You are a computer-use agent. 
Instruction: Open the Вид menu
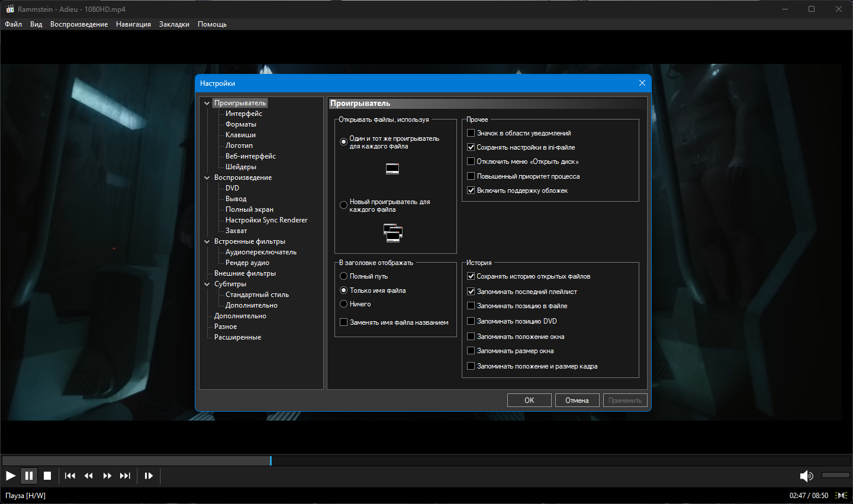click(x=36, y=24)
